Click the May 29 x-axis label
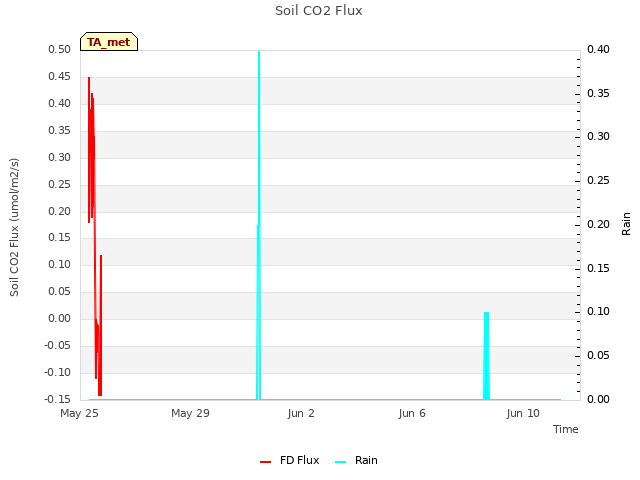The width and height of the screenshot is (640, 480). coord(190,413)
